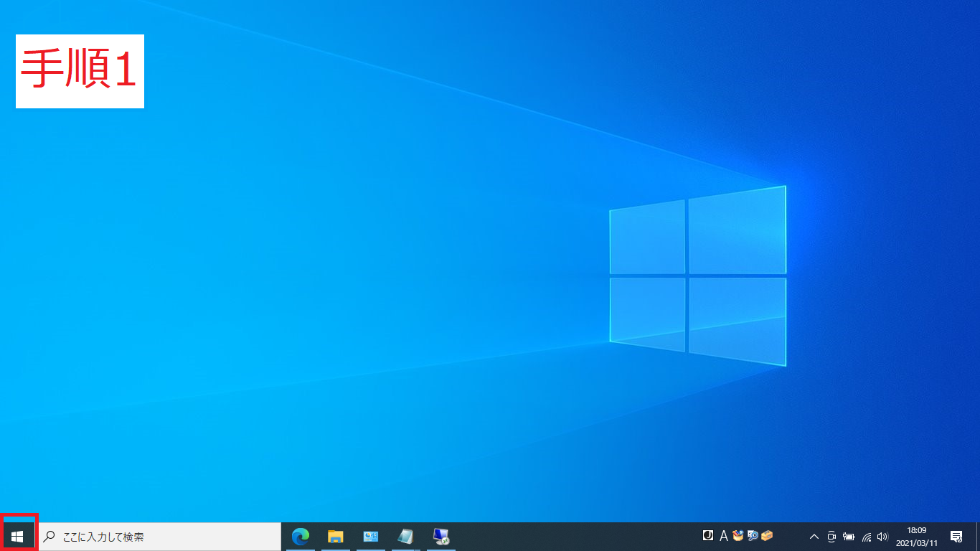This screenshot has height=551, width=980.
Task: Open the IME pad icon
Action: coord(738,535)
